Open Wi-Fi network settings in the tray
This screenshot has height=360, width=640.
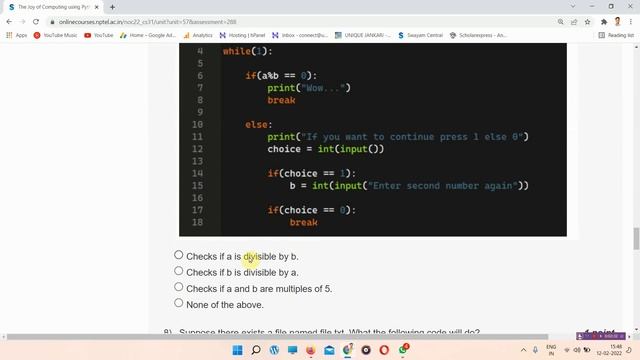pos(567,350)
